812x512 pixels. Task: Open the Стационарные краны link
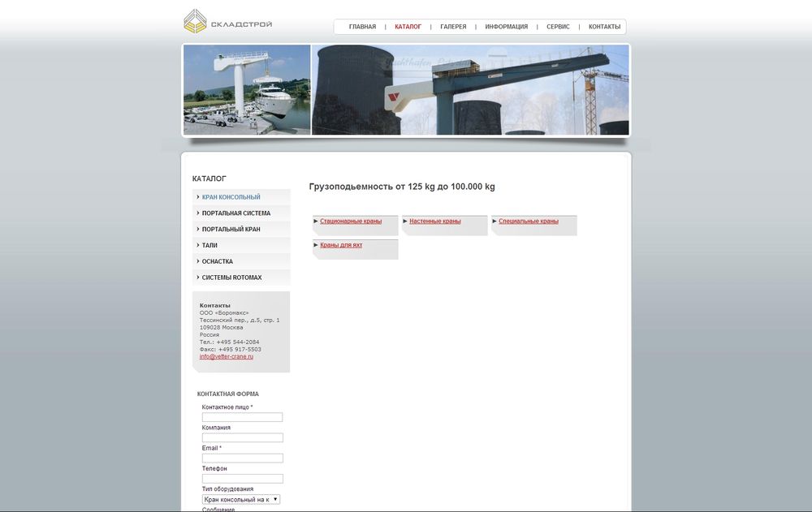coord(351,222)
